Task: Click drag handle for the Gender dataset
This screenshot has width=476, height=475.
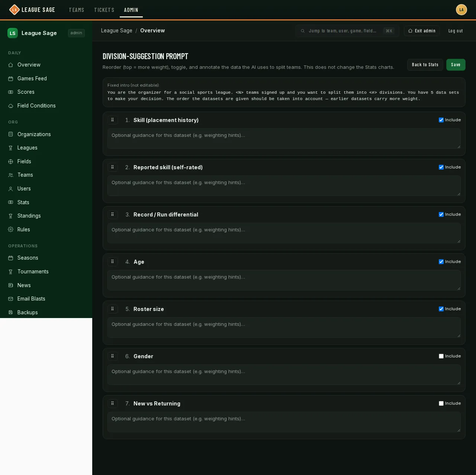Action: click(113, 356)
